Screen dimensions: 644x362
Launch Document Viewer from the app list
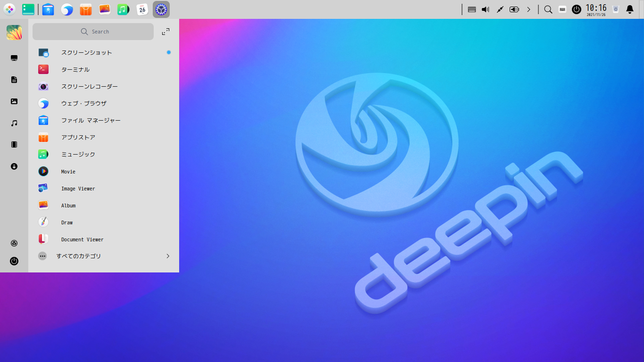coord(104,239)
